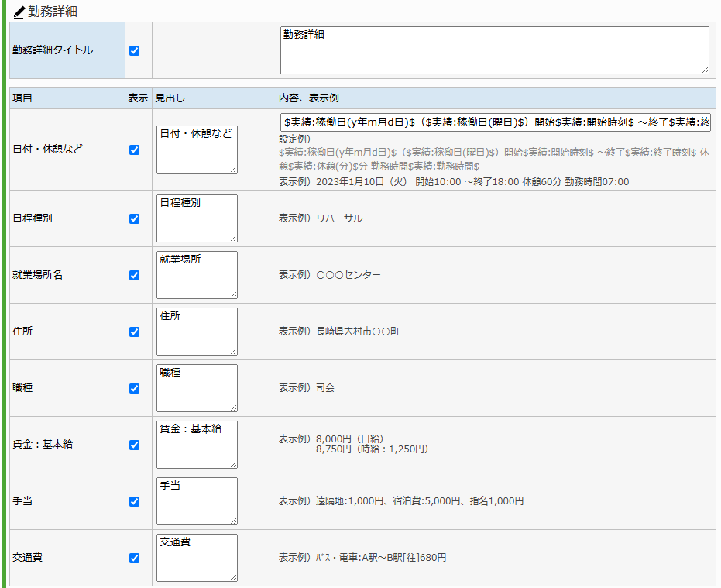Click the 勤務詳細 title text area

[x=495, y=50]
